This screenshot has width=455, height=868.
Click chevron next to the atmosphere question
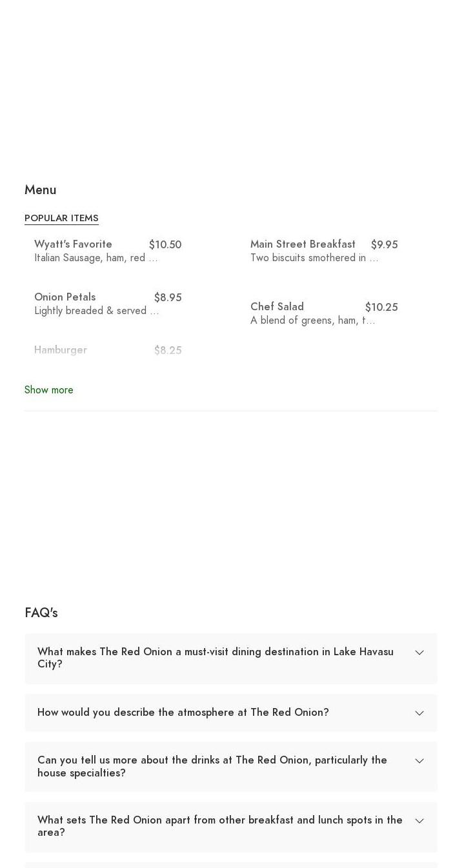click(x=420, y=713)
